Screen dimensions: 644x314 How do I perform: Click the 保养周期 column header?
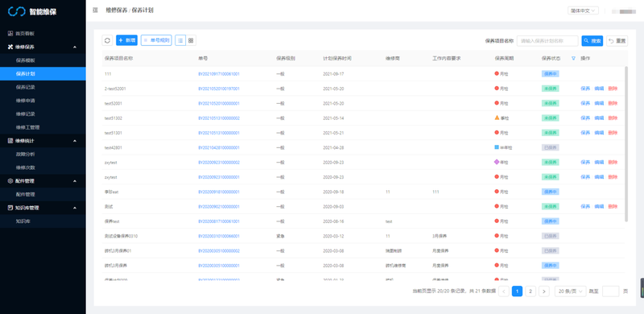[x=504, y=58]
